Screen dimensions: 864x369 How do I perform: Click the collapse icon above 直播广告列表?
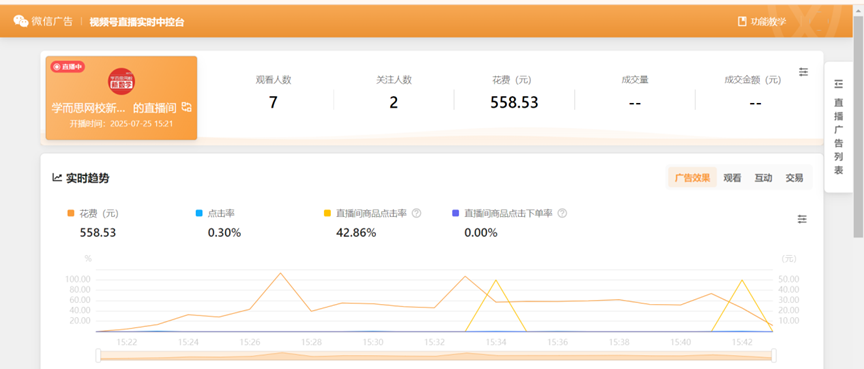click(839, 84)
